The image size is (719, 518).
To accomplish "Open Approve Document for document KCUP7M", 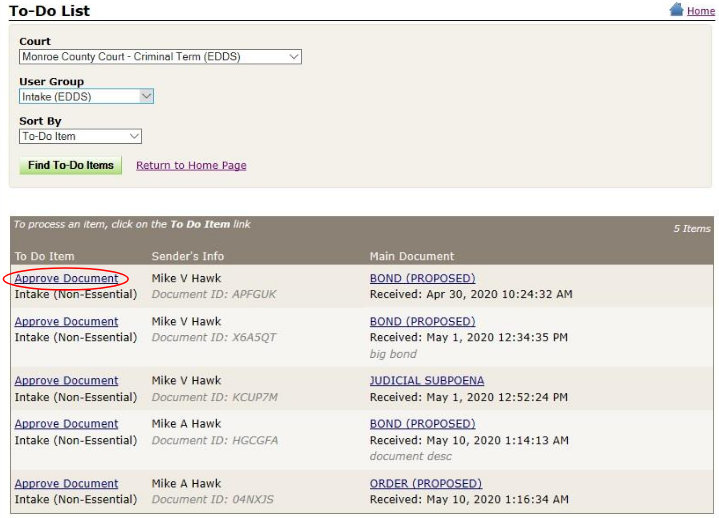I will [66, 380].
